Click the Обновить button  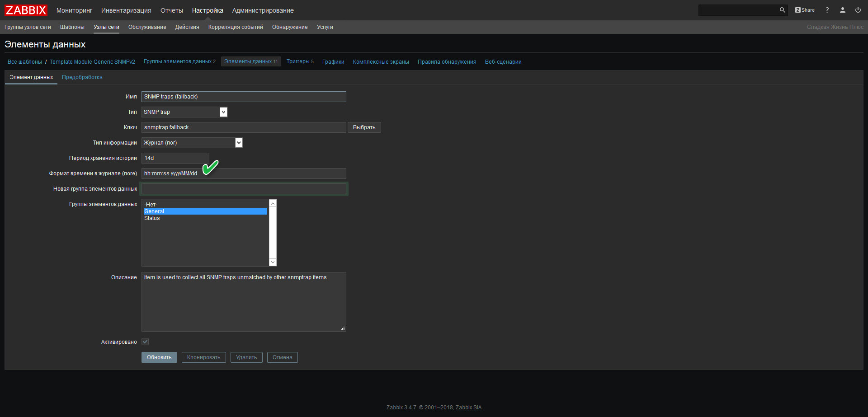coord(159,357)
